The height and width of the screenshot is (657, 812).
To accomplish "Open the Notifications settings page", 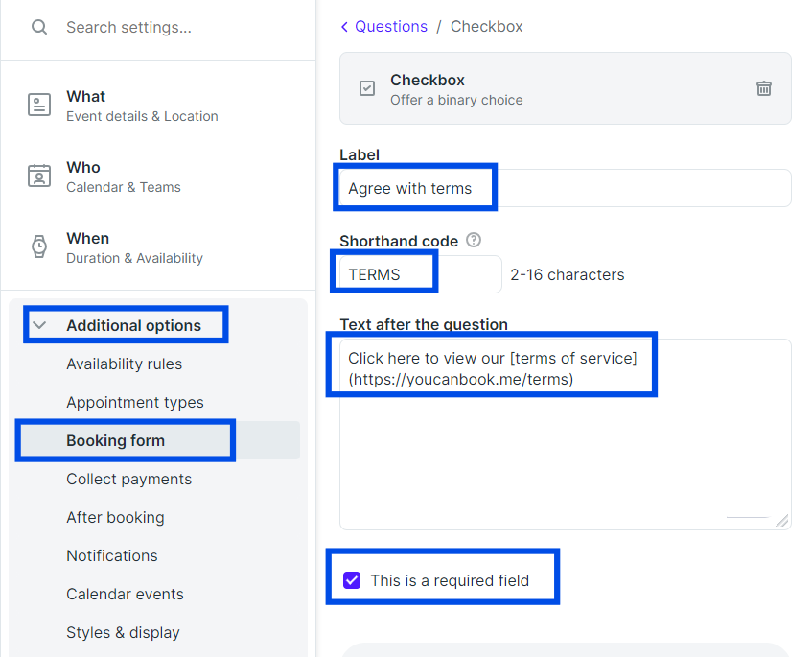I will tap(112, 555).
